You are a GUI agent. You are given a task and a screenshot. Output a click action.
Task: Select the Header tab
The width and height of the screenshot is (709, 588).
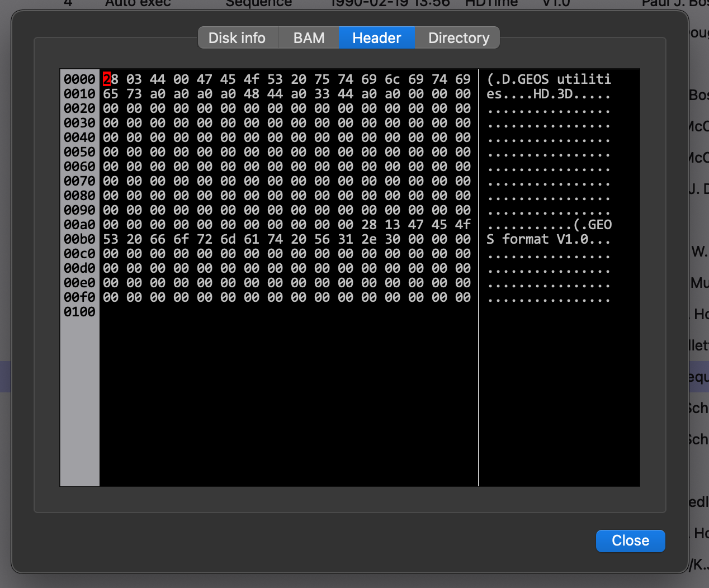[377, 38]
